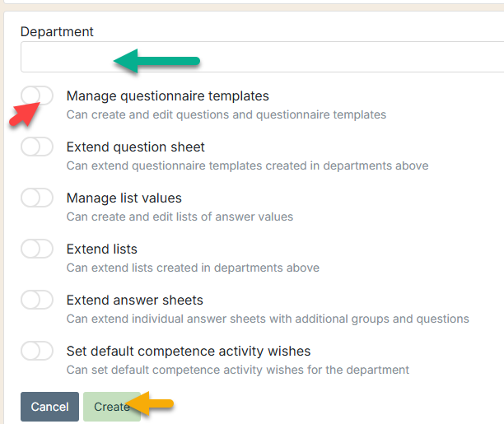504x424 pixels.
Task: Click Set default competence activity wishes label
Action: tap(189, 351)
